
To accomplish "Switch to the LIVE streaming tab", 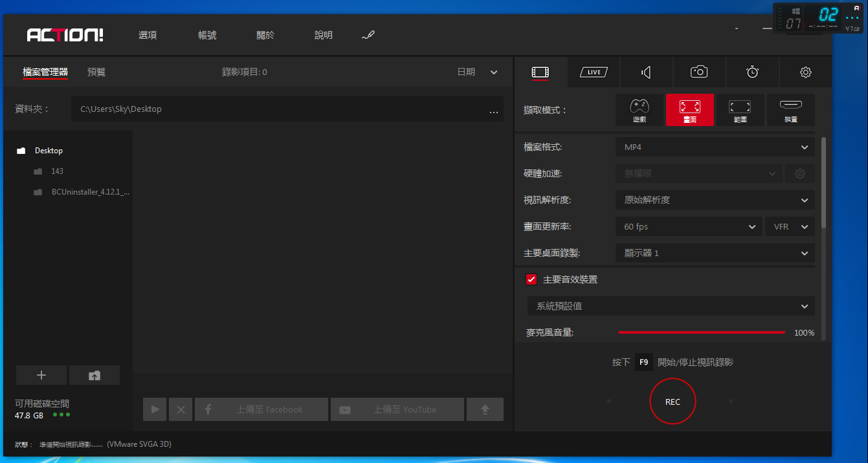I will click(594, 72).
